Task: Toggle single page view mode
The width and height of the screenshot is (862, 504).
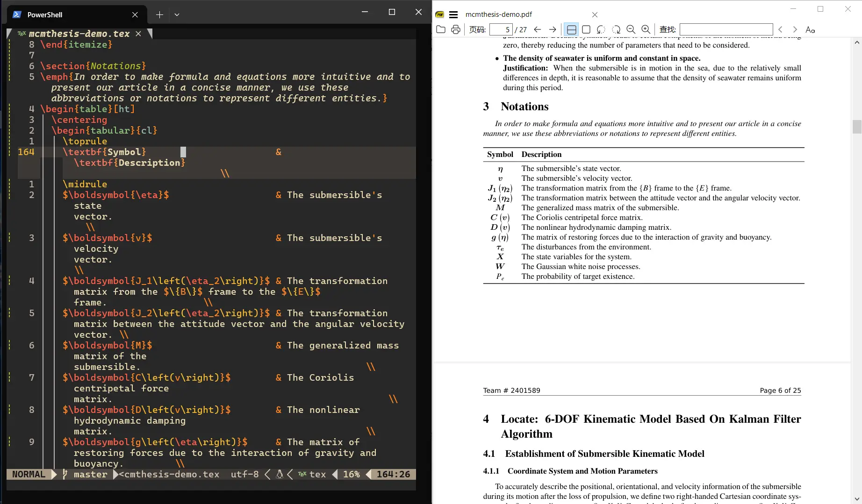Action: (586, 29)
